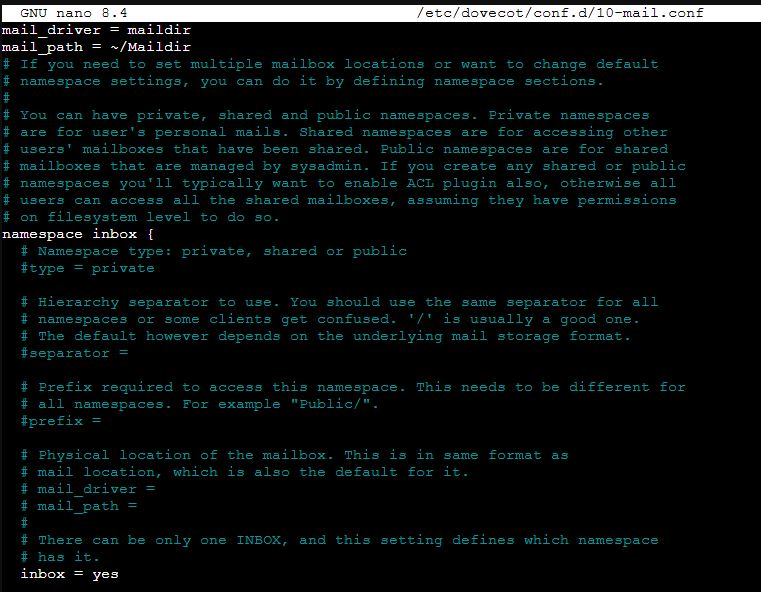Viewport: 761px width, 592px height.
Task: Click the value 'yes' in inbox setting
Action: (x=105, y=574)
